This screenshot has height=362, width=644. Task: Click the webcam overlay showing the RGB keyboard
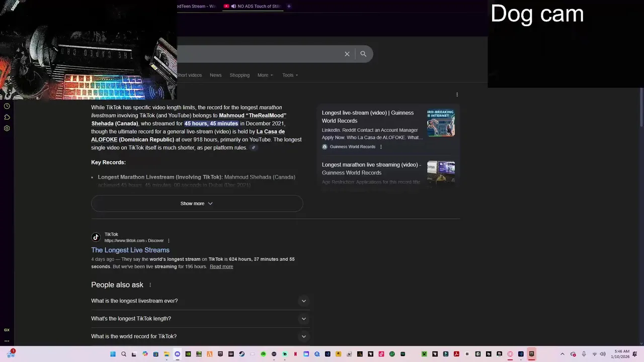coord(88,50)
